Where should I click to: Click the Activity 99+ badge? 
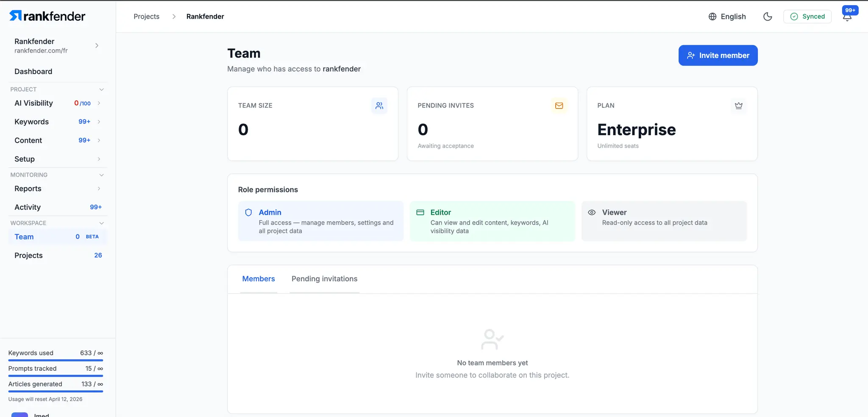coord(96,207)
